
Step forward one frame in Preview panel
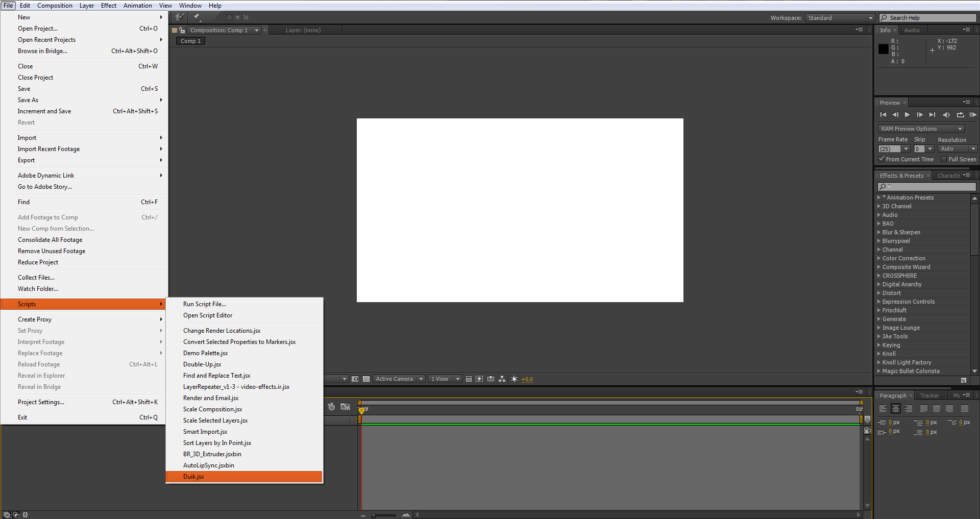[920, 115]
